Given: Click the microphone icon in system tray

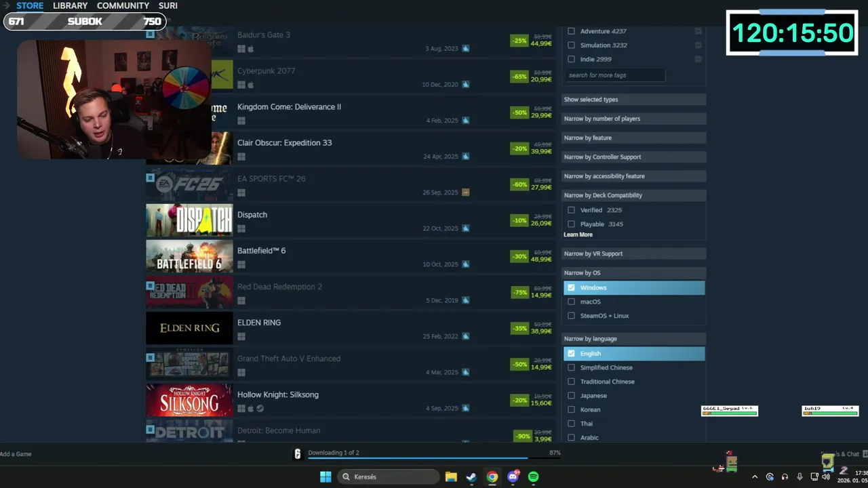Looking at the screenshot, I should 800,477.
